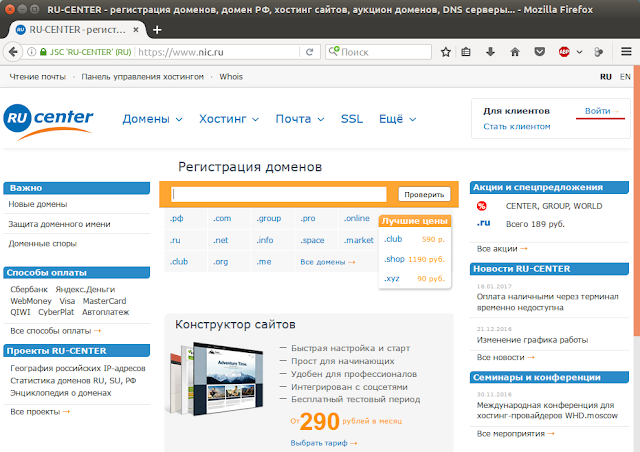Open the downloads arrow icon

click(490, 52)
